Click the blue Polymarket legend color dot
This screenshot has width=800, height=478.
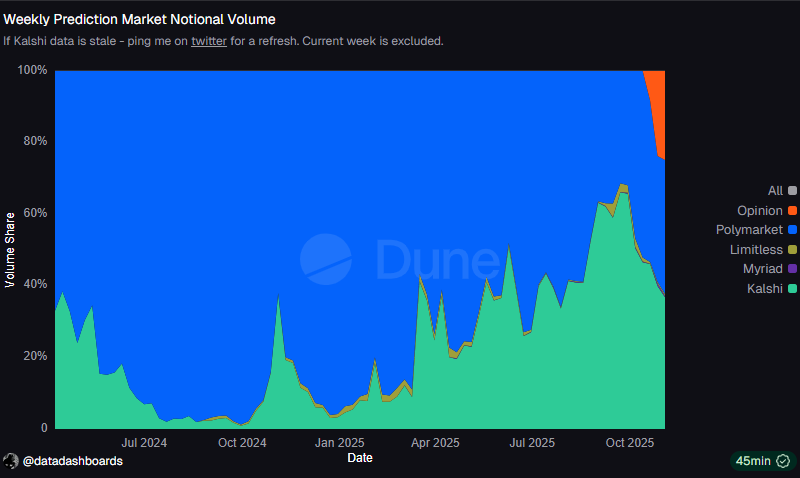click(792, 230)
